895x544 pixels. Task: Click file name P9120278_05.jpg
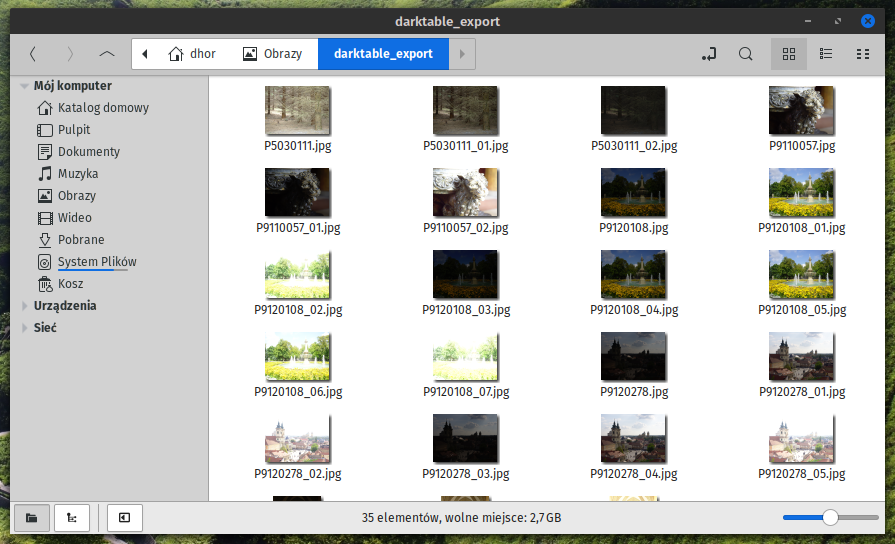coord(802,474)
